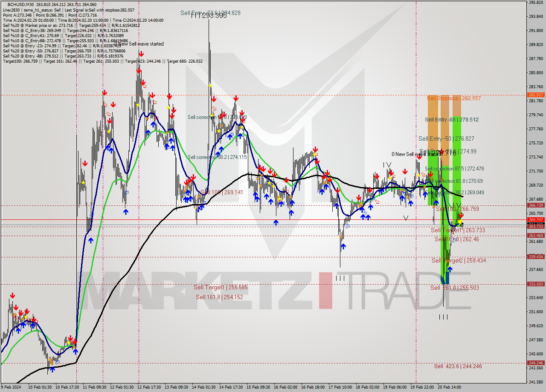Click the 'Sell 161.8 | 254.152' label
The width and height of the screenshot is (546, 392).
(219, 297)
